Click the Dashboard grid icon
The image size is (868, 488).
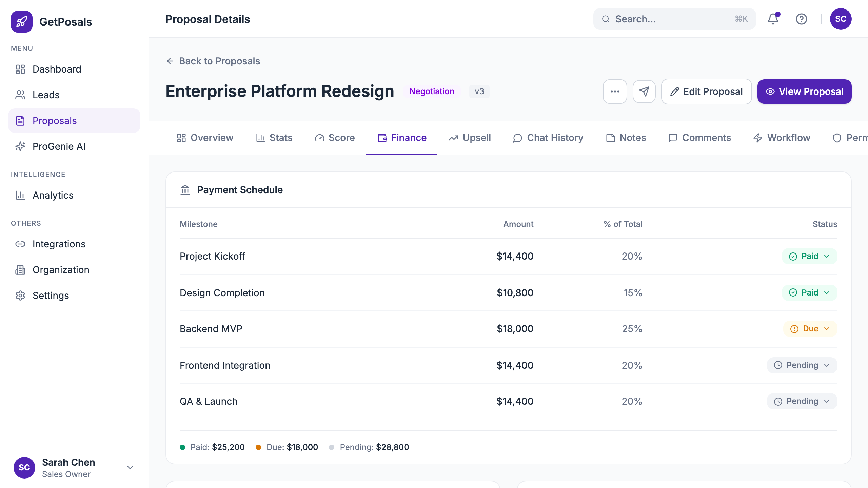point(20,69)
